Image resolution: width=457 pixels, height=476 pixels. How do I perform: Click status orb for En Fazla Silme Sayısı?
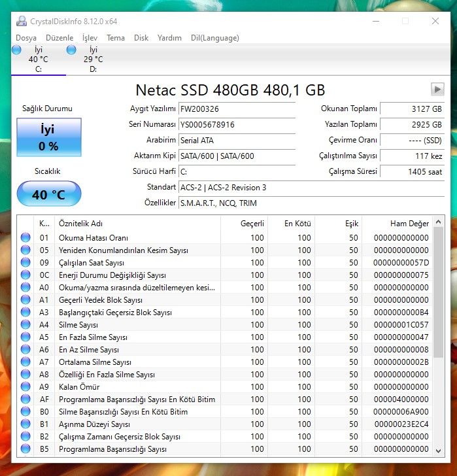click(x=25, y=337)
